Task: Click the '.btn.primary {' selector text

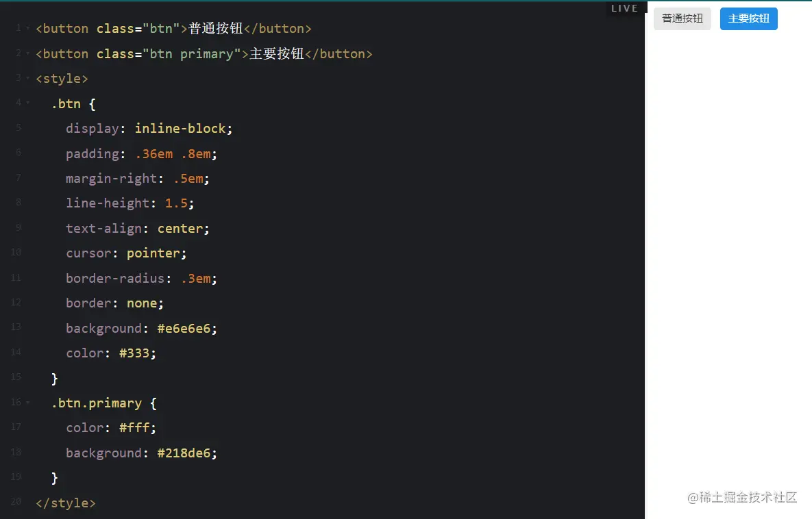Action: point(103,403)
